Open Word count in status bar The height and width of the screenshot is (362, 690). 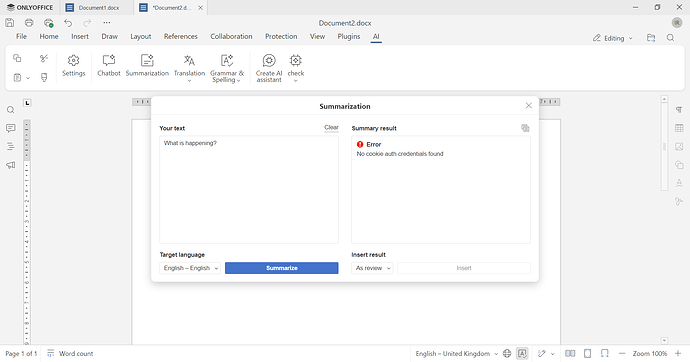(70, 353)
